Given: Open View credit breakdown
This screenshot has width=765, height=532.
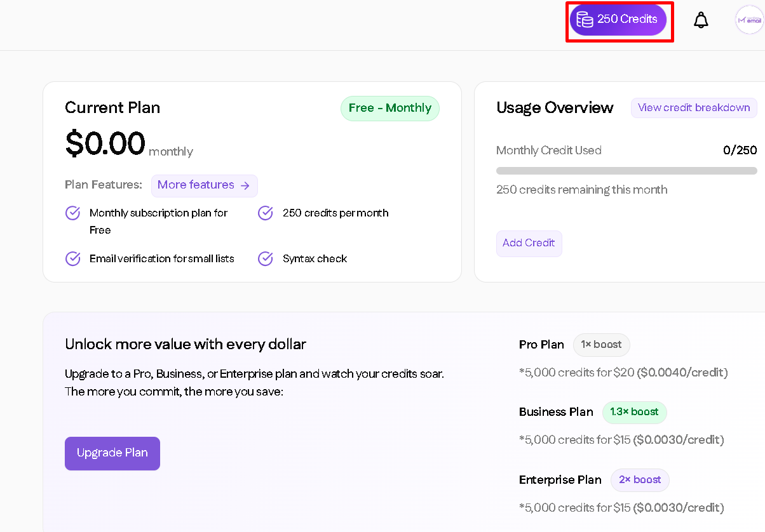Looking at the screenshot, I should point(694,108).
